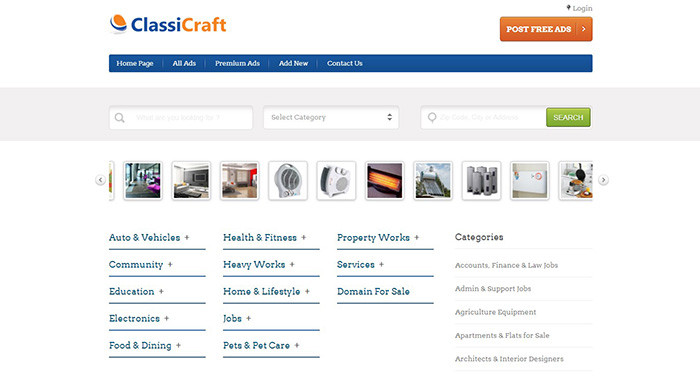Click the location pin icon in address field
The image size is (700, 377).
432,117
